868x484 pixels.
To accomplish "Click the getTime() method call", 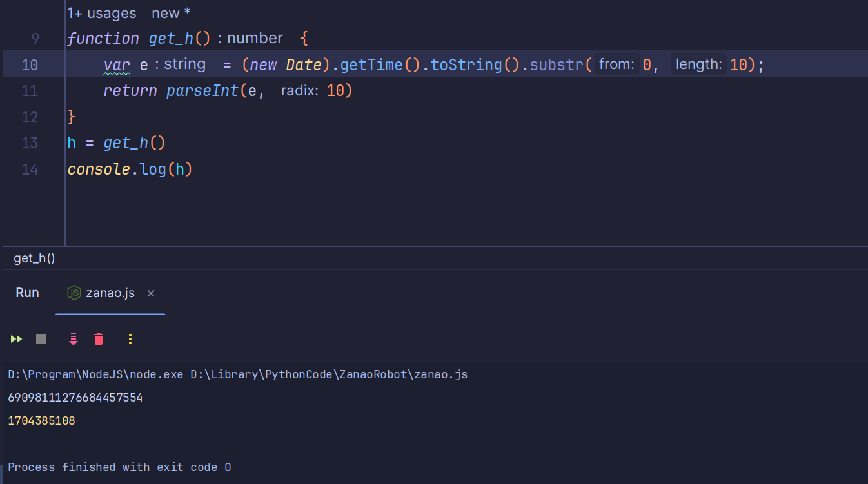I will [380, 65].
